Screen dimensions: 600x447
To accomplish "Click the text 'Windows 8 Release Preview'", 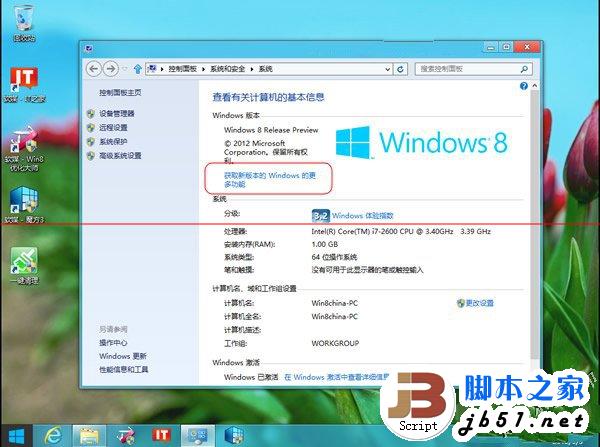I will click(271, 130).
